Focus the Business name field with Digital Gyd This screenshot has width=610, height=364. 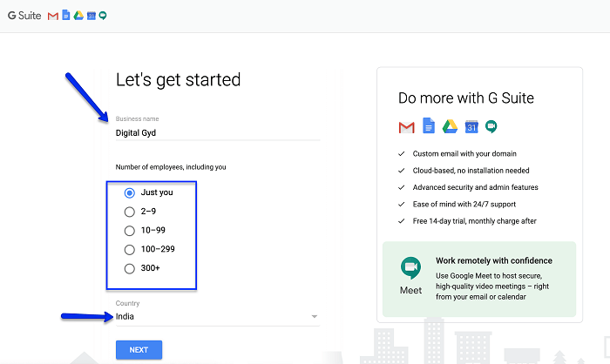point(218,133)
